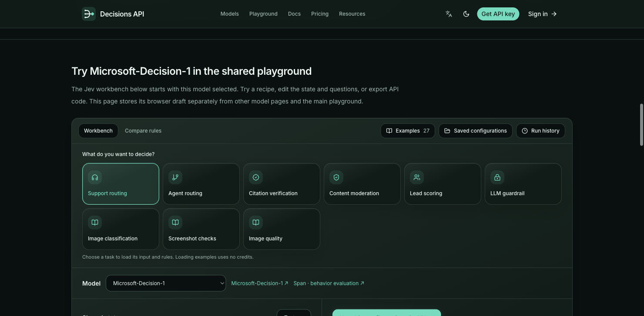Click the 'Choose a task to load' hint text
The image size is (644, 316).
(x=168, y=257)
